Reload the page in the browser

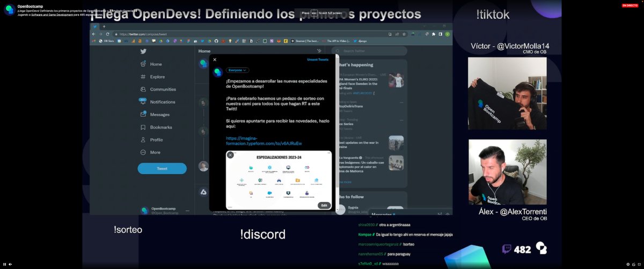pos(107,34)
